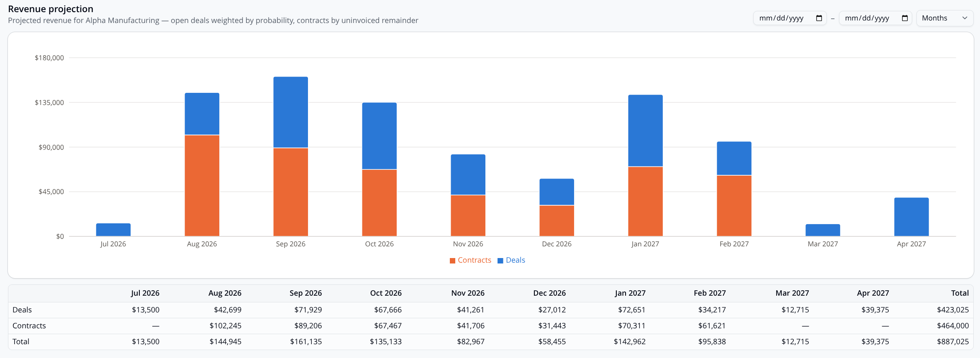Click the Apr 2027 Deals bar
The width and height of the screenshot is (980, 358).
tap(912, 217)
